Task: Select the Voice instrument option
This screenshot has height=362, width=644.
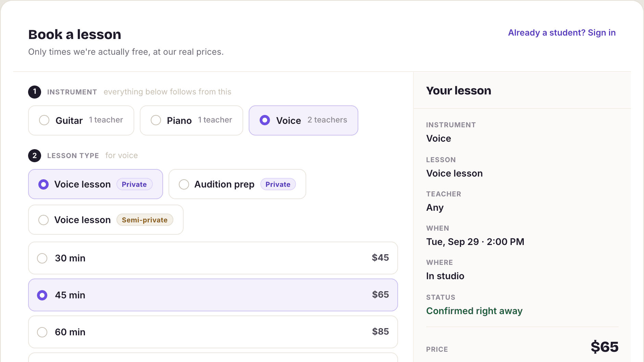Action: [x=304, y=120]
